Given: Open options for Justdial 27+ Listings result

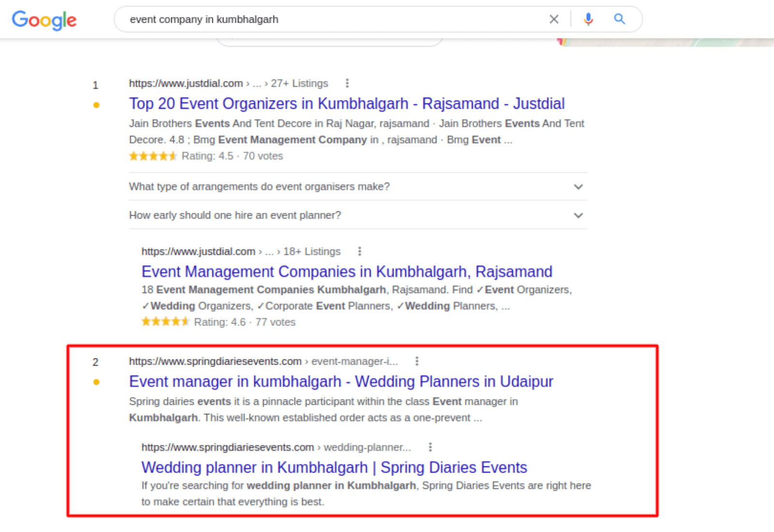Looking at the screenshot, I should [347, 83].
